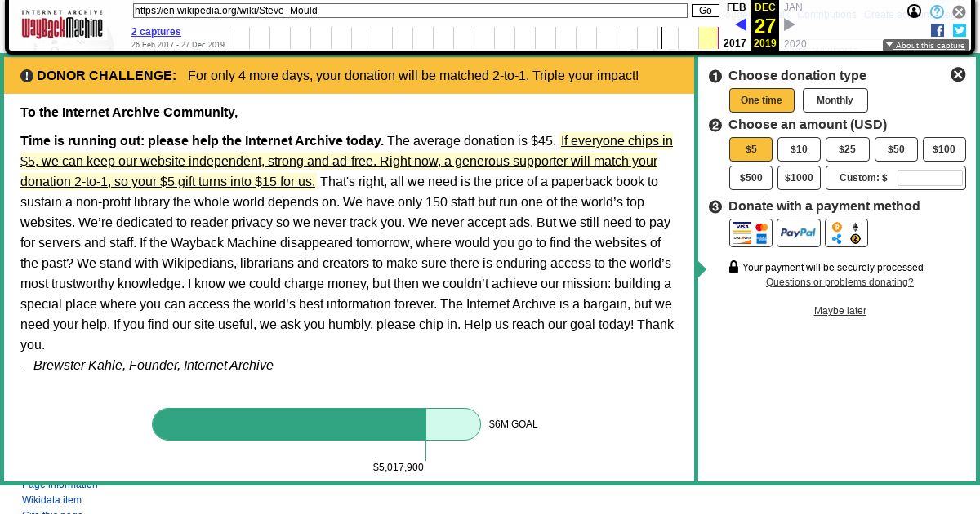Viewport: 980px width, 514px height.
Task: Click Maybe later link
Action: pyautogui.click(x=840, y=311)
